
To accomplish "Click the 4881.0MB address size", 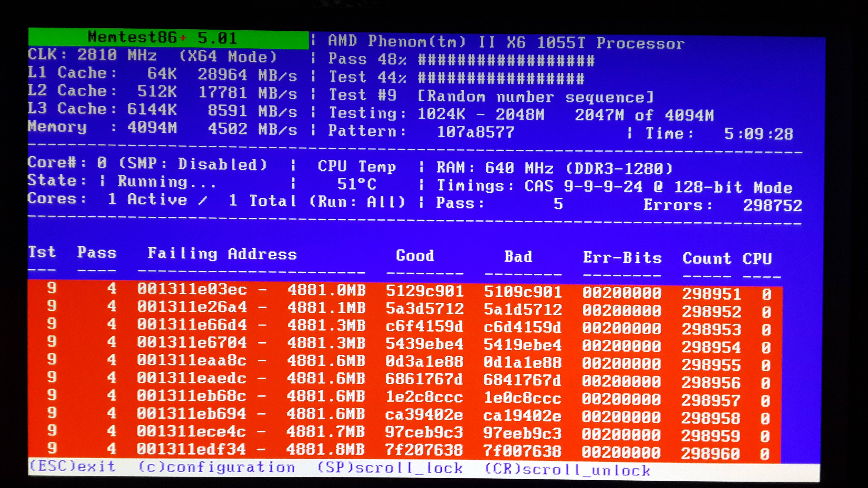I will pyautogui.click(x=327, y=290).
